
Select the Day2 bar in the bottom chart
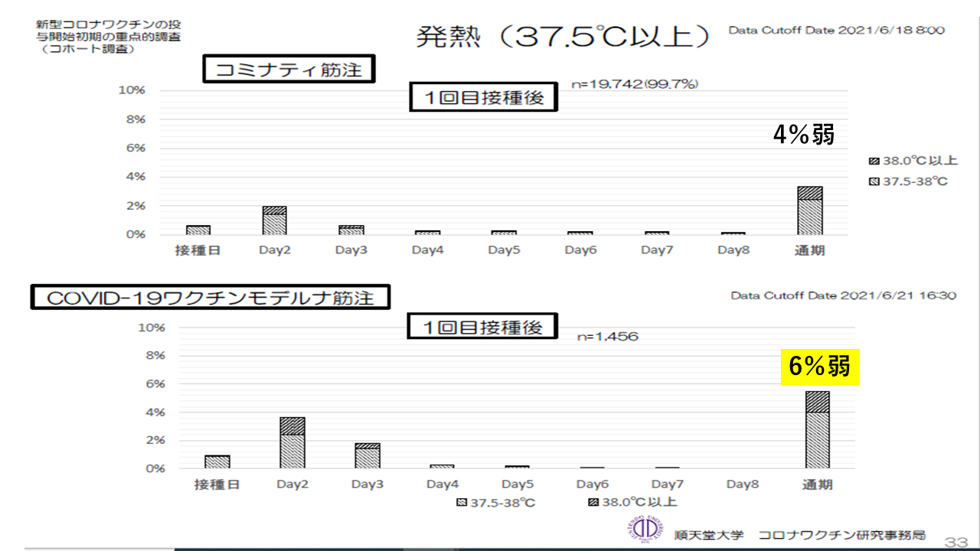click(292, 443)
